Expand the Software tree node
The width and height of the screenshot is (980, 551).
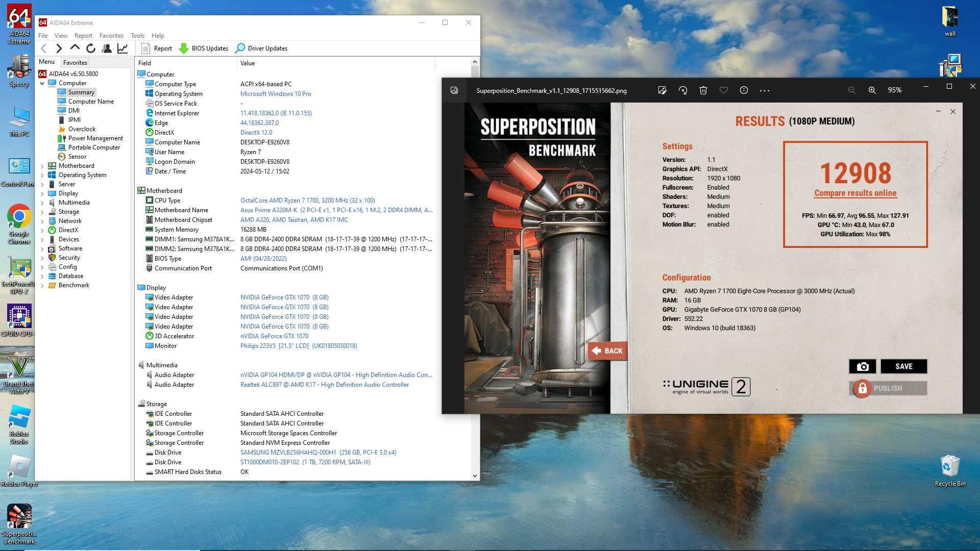(42, 248)
